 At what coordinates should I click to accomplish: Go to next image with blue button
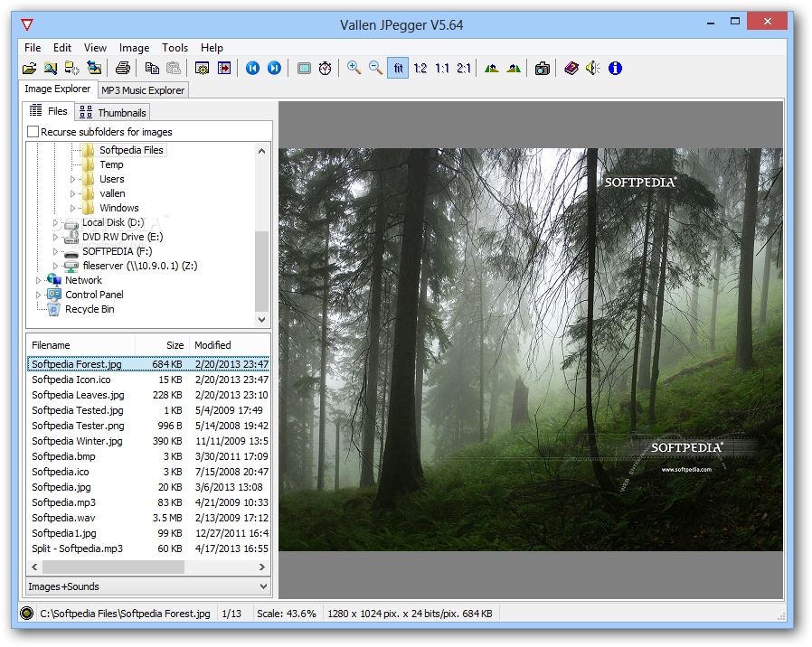[275, 69]
